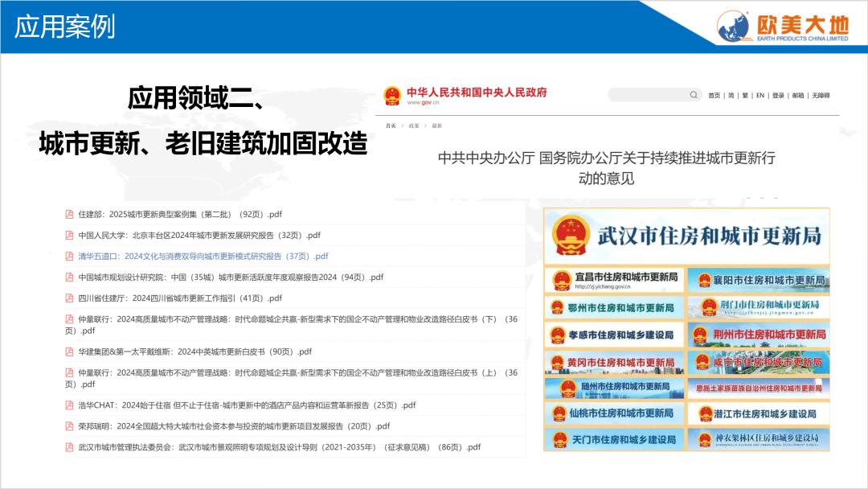Click the 欧美大地 company logo

783,26
